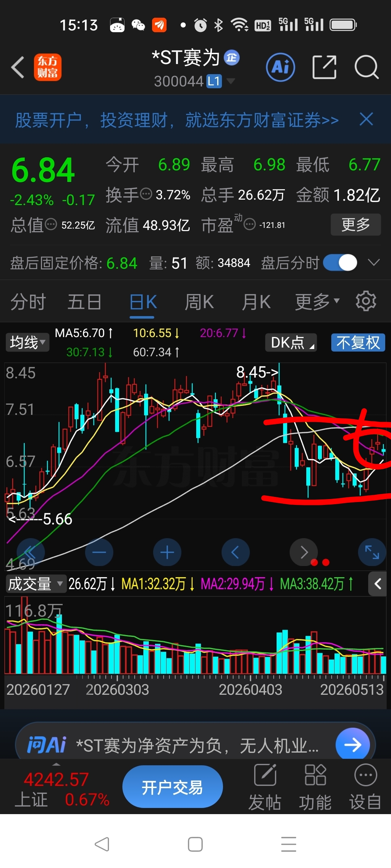The height and width of the screenshot is (868, 391).
Task: Tap the 问AI question bar
Action: [195, 744]
